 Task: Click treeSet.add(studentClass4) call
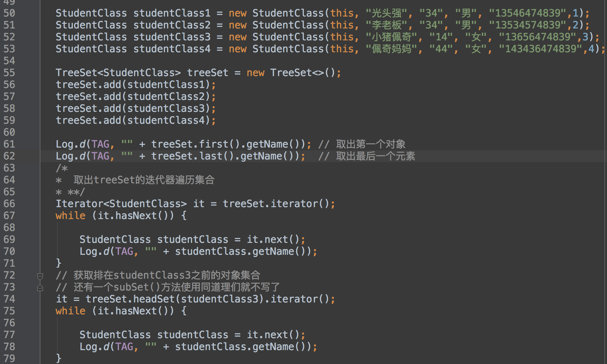coord(133,120)
